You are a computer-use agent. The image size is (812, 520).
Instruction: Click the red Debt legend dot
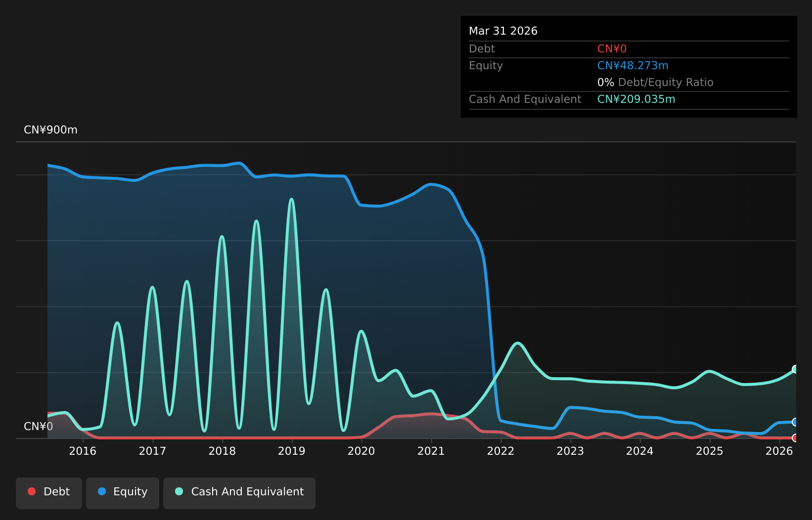point(32,491)
